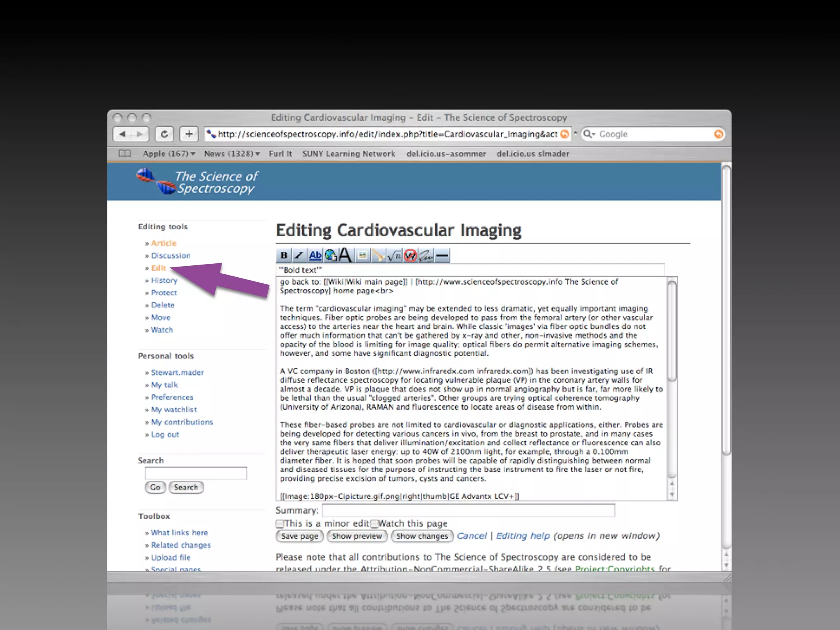Insert math formula with the square root icon
The width and height of the screenshot is (840, 630).
coord(394,256)
